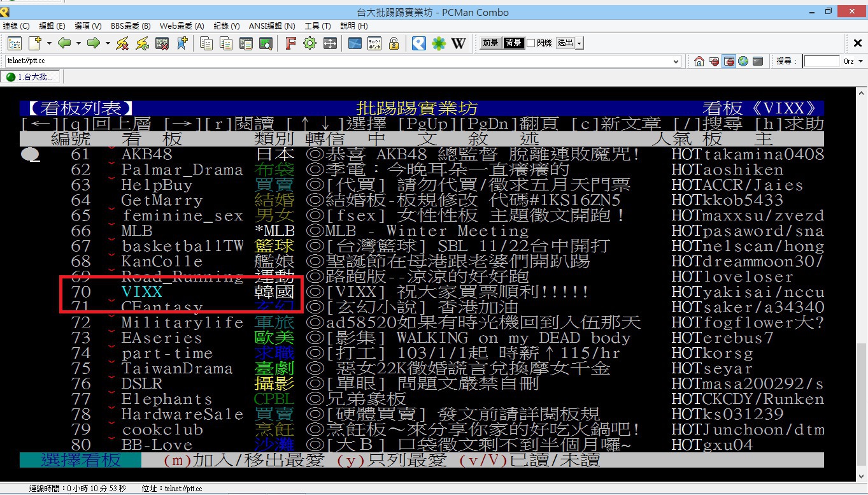Viewport: 868px width, 495px height.
Task: Click board name HardwareSale
Action: tap(182, 415)
